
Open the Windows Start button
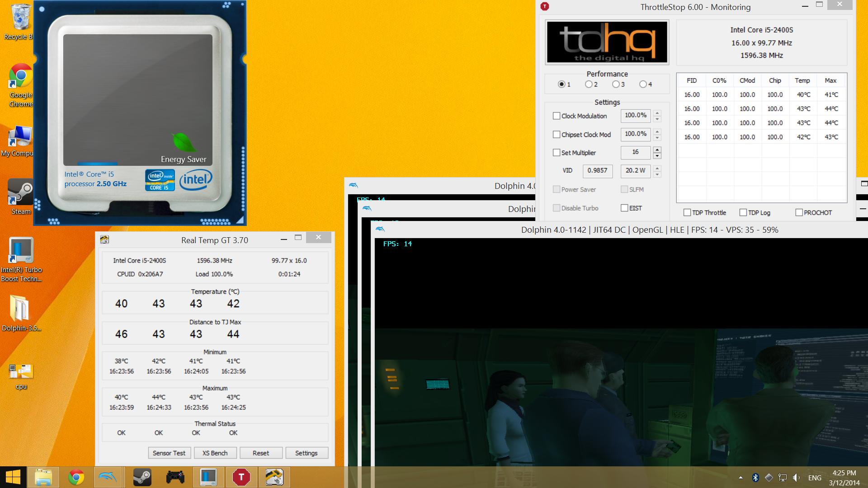(13, 477)
